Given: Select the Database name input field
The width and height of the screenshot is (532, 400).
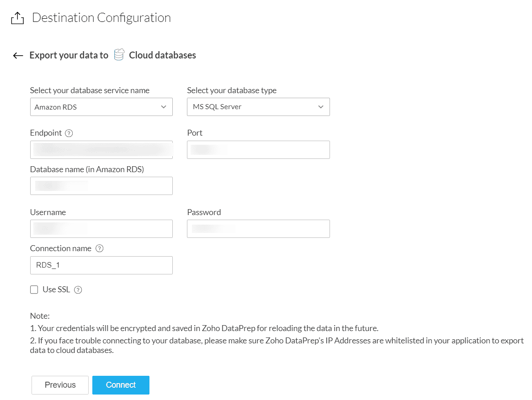Looking at the screenshot, I should [x=101, y=186].
